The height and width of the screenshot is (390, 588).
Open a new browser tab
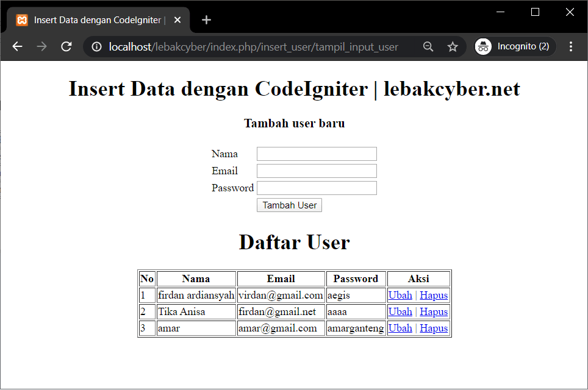tap(206, 20)
